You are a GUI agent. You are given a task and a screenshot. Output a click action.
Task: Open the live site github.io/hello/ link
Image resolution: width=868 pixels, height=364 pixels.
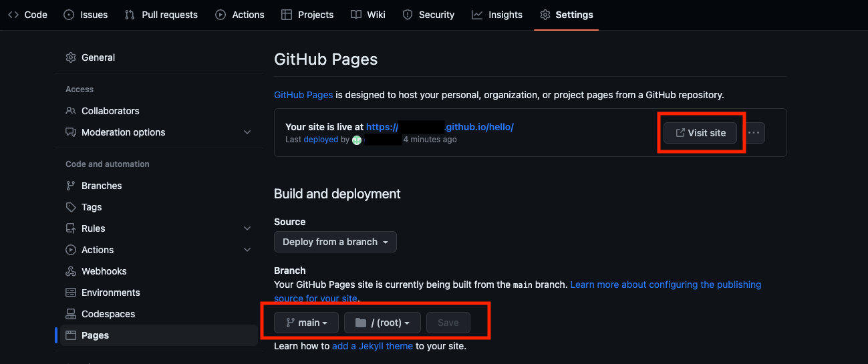coord(440,127)
